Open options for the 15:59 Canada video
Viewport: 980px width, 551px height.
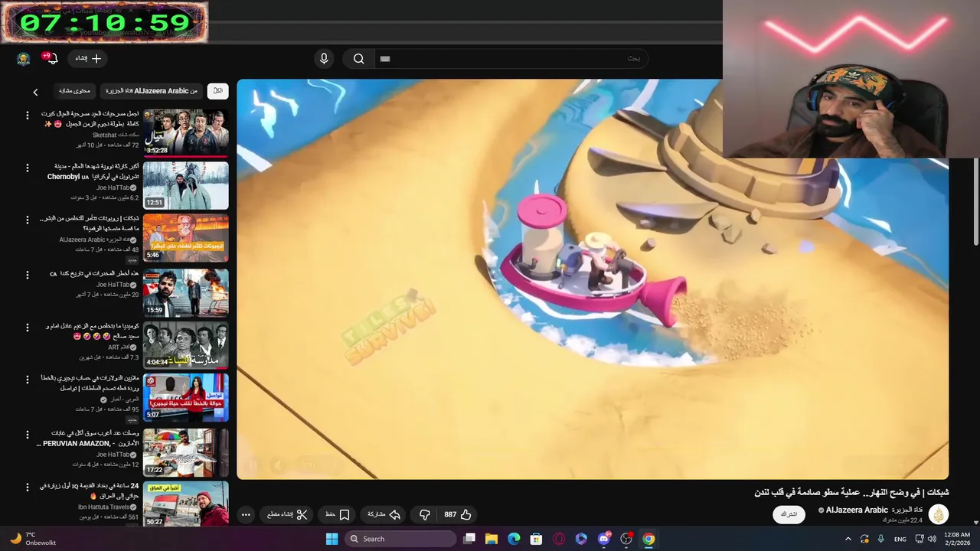pyautogui.click(x=28, y=275)
